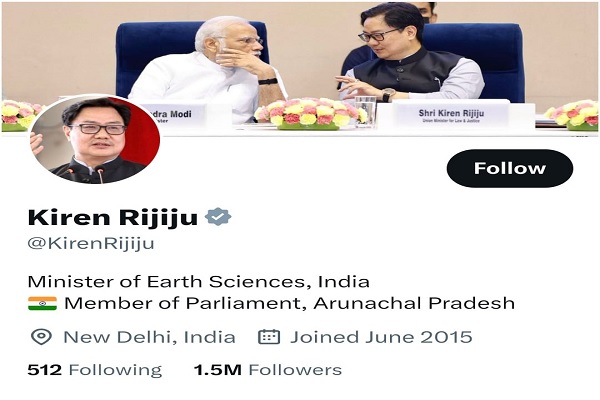
Task: Click the Indian flag emoji in bio
Action: [42, 303]
